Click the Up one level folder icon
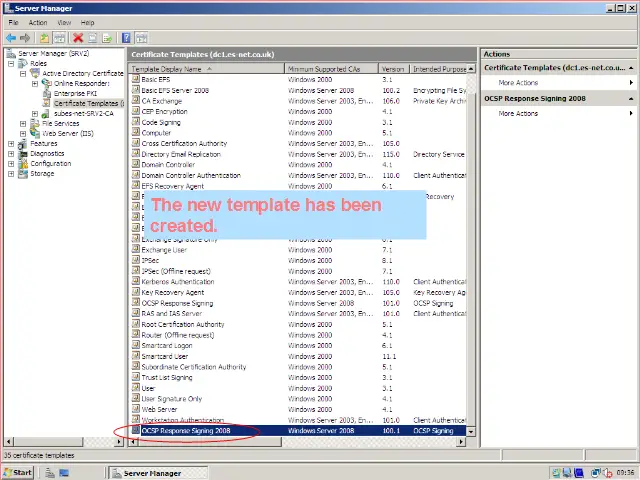This screenshot has width=640, height=480. click(45, 38)
